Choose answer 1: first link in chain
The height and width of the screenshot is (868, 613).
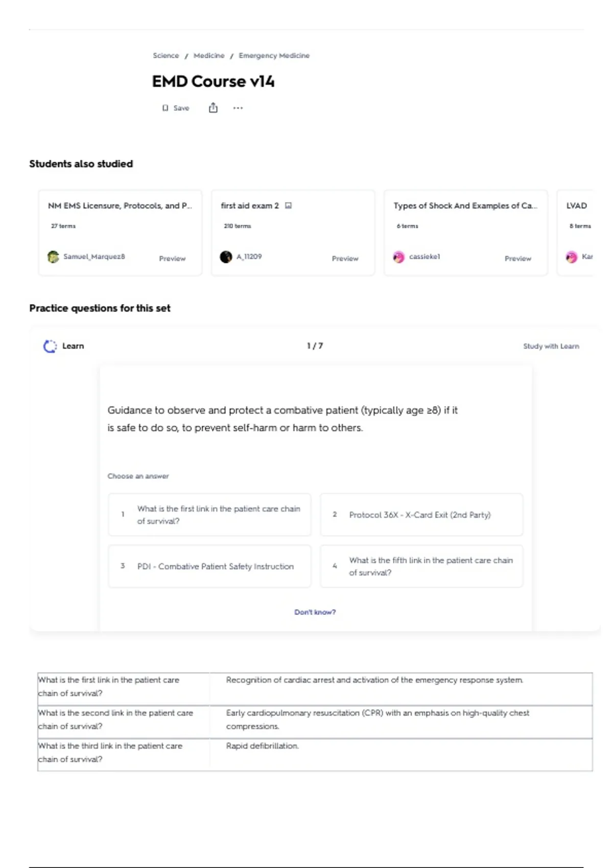[x=209, y=515]
